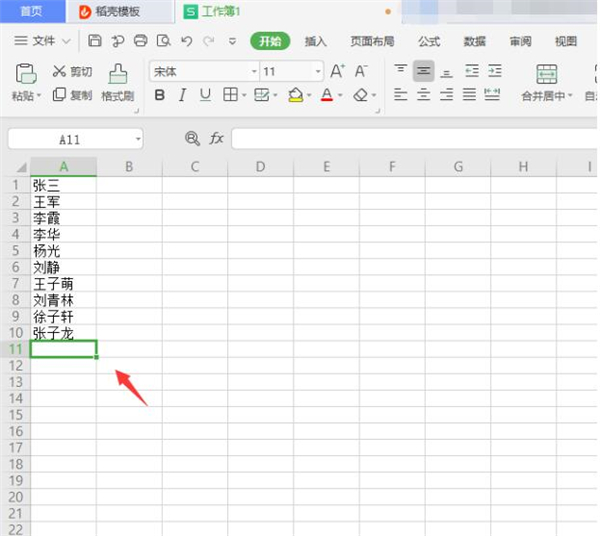
Task: Click the Cut scissors button
Action: pyautogui.click(x=72, y=71)
